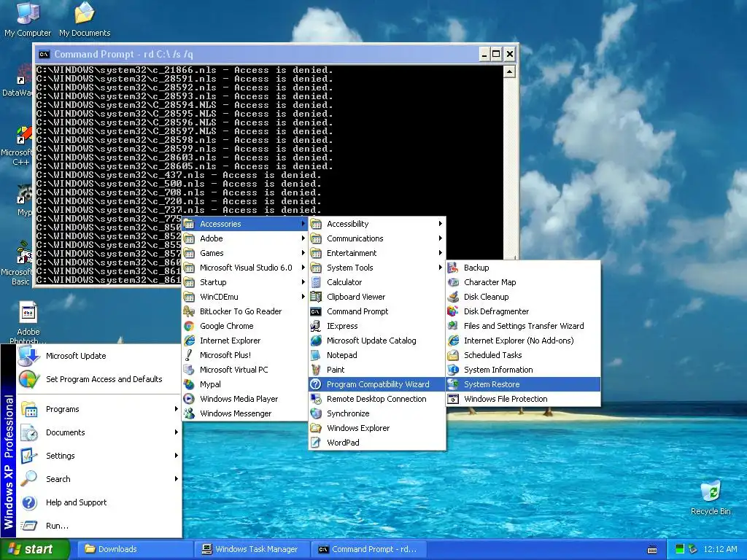Select Files and Settings Transfer Wizard

(x=523, y=326)
